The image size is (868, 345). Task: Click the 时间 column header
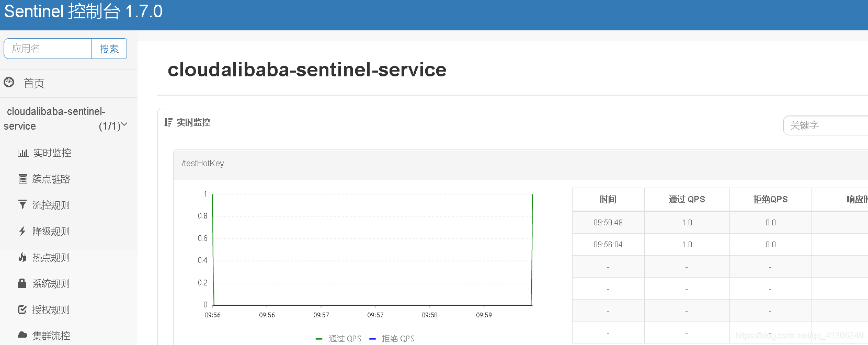click(608, 199)
